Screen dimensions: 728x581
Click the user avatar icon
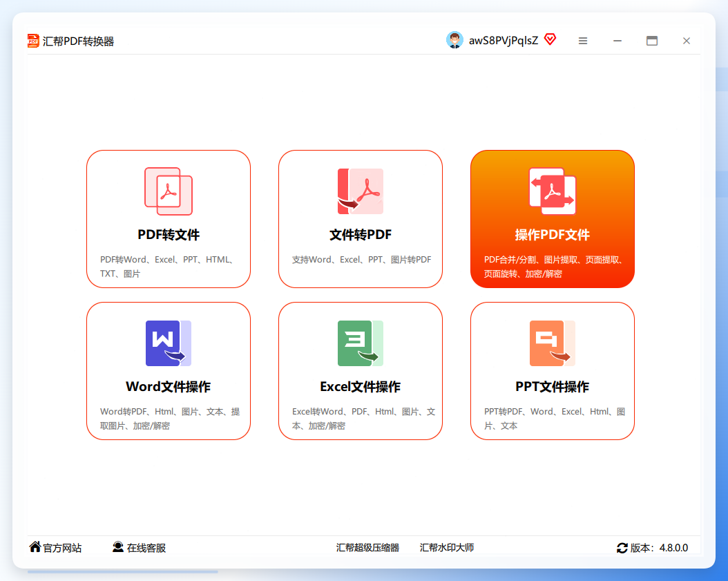point(454,40)
